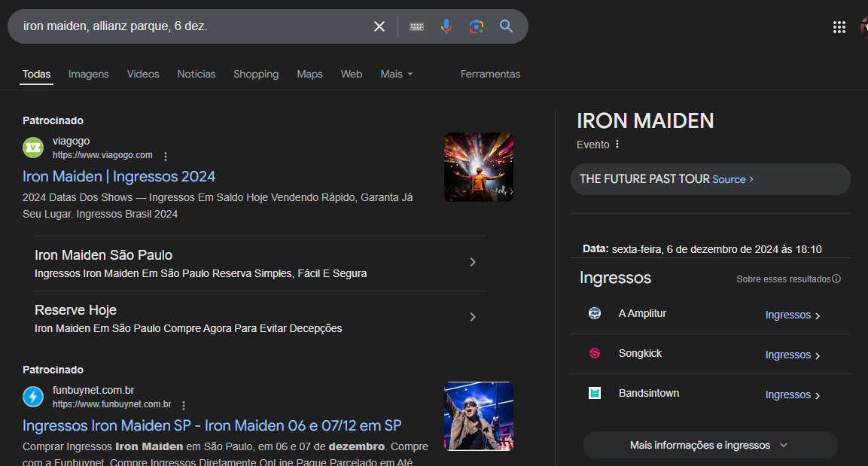Submit search with magnifier icon
The width and height of the screenshot is (868, 466).
(506, 26)
